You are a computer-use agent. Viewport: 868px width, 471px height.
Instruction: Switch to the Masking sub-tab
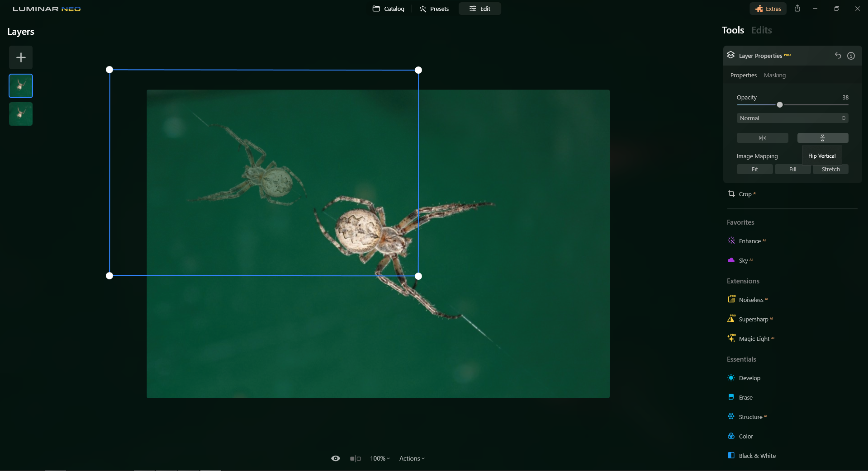[775, 75]
